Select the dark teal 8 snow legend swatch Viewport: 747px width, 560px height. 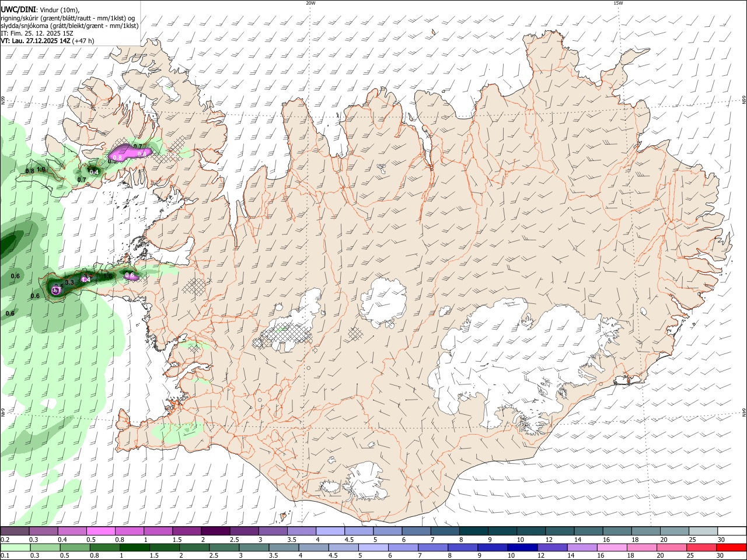coord(474,531)
